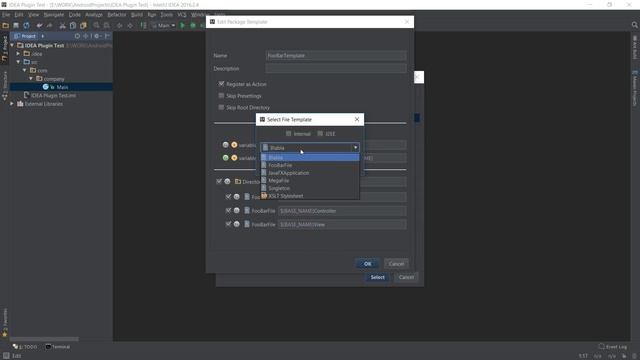Toggle checkbox on the Controller FooBarFile row

pyautogui.click(x=228, y=211)
